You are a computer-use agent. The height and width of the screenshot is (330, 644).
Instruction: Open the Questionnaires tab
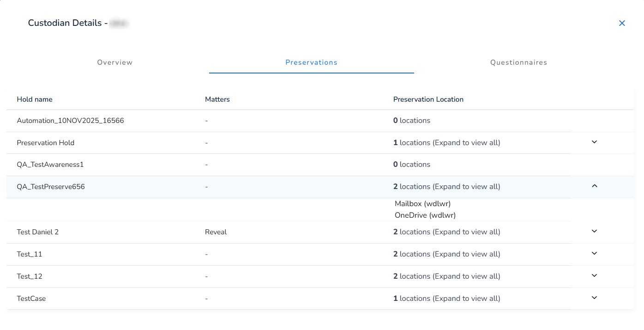pyautogui.click(x=518, y=62)
